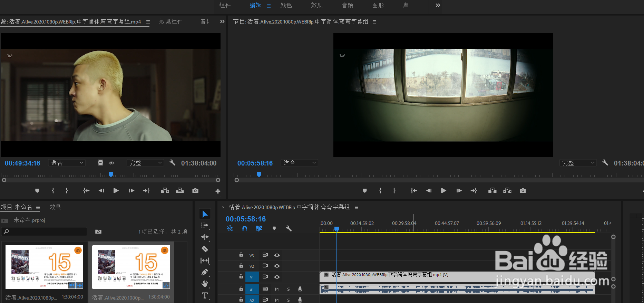Screen dimensions: 644x303
Task: Add marker in program monitor
Action: click(x=365, y=191)
